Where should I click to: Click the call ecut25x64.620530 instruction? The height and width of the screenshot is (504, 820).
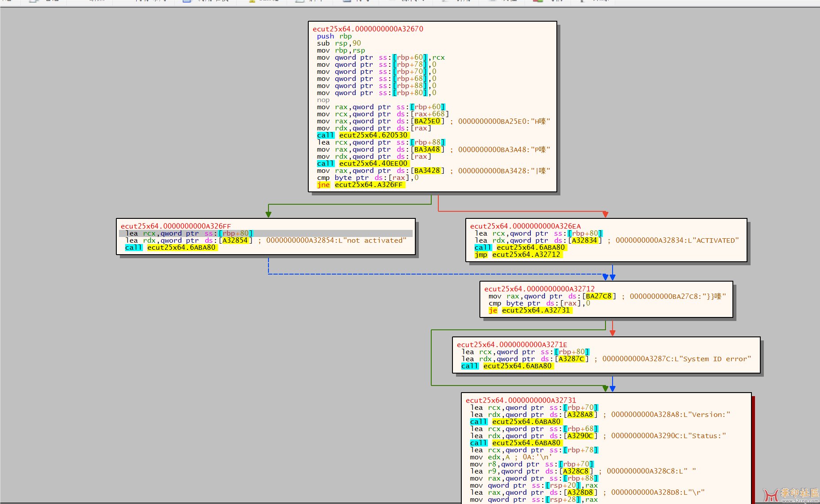point(362,135)
